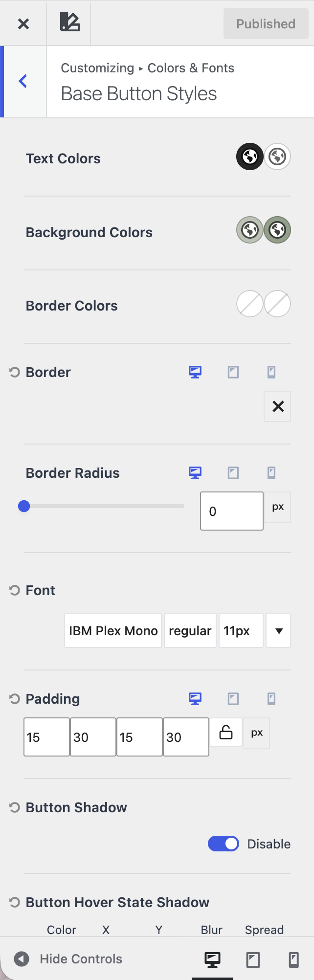314x980 pixels.
Task: Switch Border to tablet device icon
Action: coord(233,372)
